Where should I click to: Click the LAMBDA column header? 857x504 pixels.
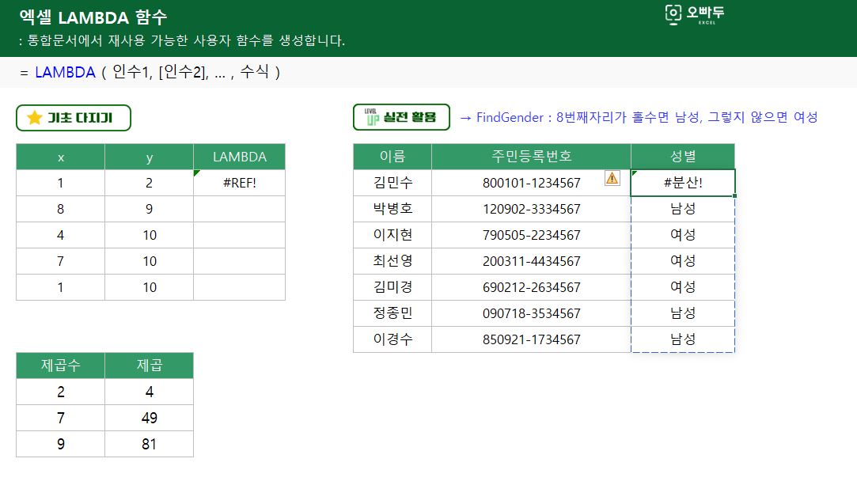click(x=240, y=157)
